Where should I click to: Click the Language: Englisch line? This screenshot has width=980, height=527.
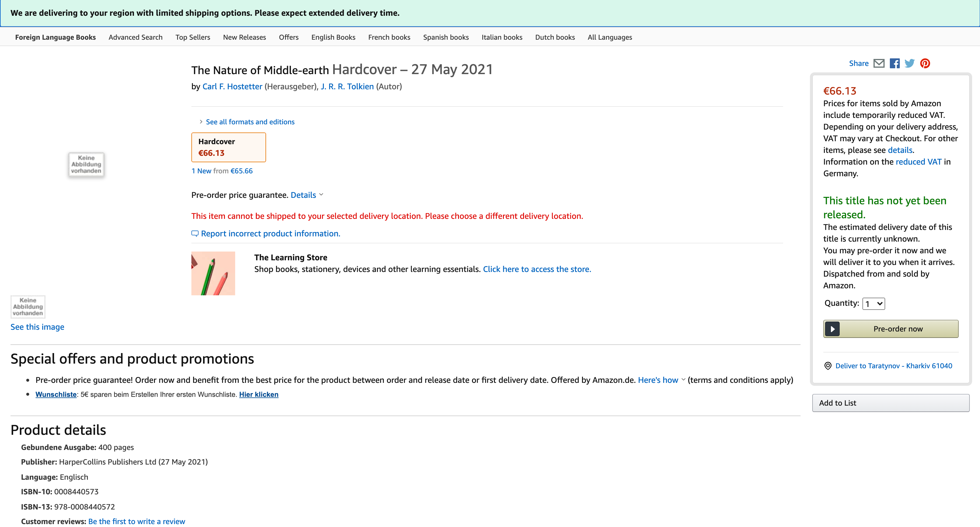pos(54,477)
